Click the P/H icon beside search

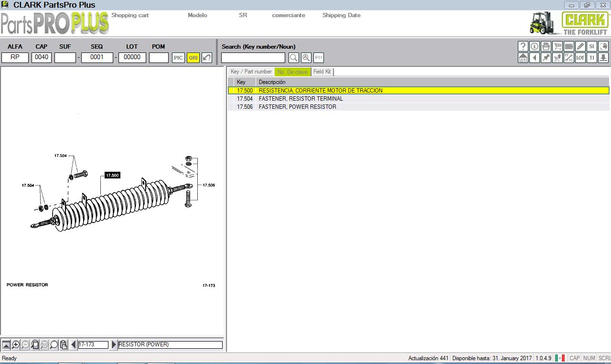pos(319,58)
